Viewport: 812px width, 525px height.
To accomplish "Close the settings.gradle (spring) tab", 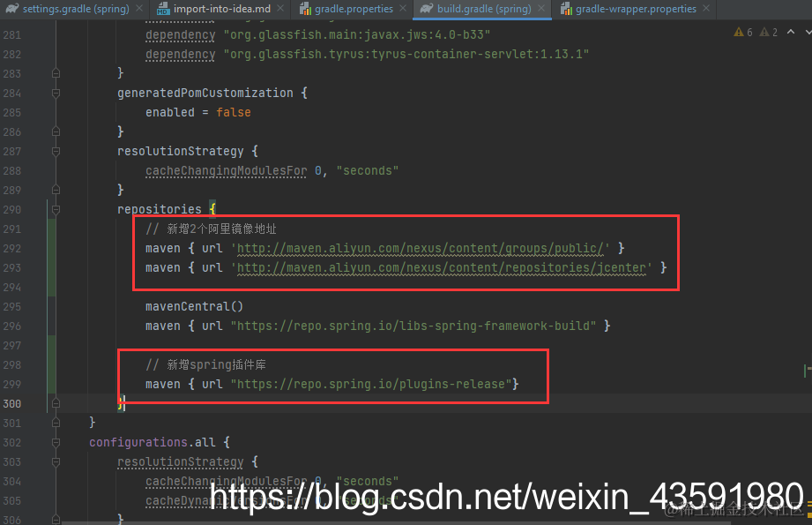I will coord(138,9).
